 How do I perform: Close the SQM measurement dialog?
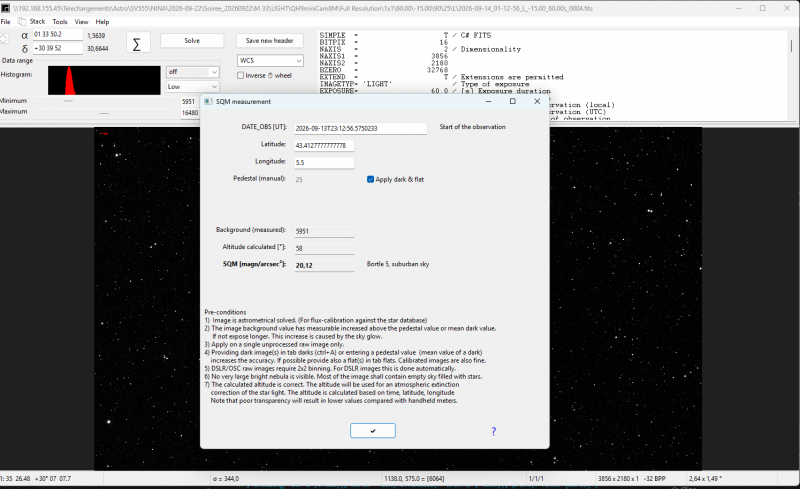(x=537, y=102)
